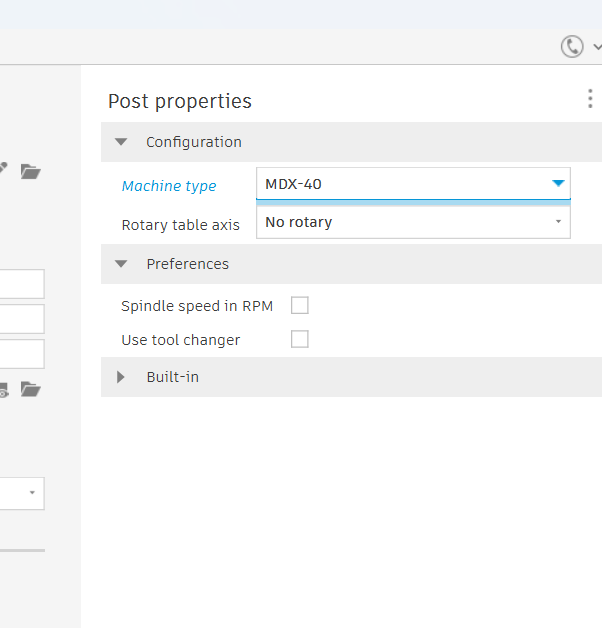Click the Rotary table axis label

pyautogui.click(x=181, y=225)
